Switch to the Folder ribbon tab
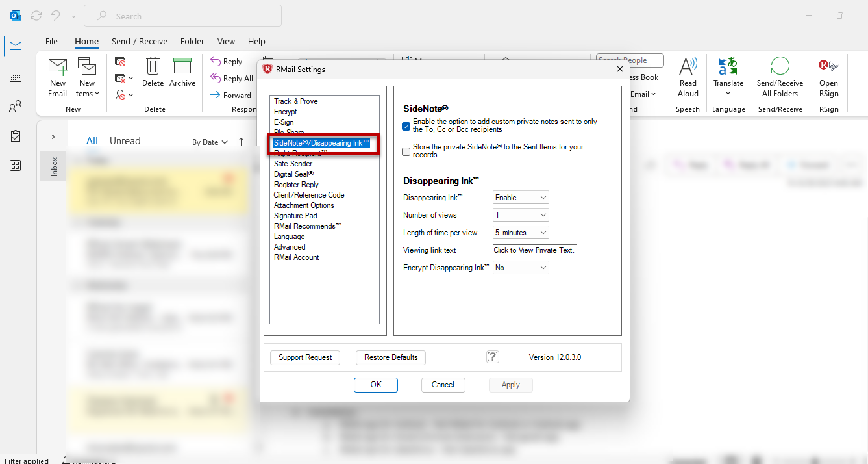The image size is (868, 464). tap(192, 41)
